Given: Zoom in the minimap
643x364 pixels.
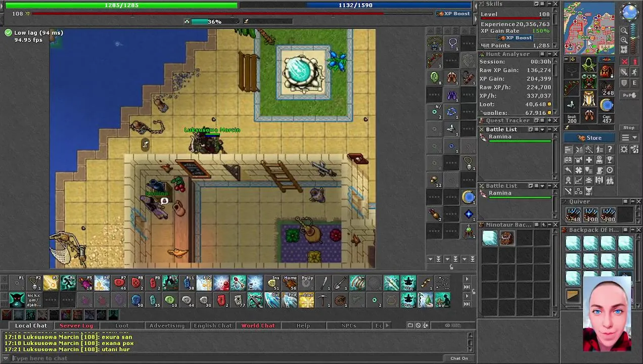Looking at the screenshot, I should (624, 40).
